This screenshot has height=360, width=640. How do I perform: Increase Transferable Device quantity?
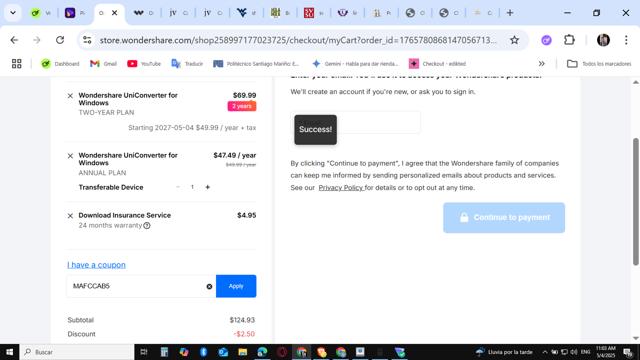(x=207, y=187)
